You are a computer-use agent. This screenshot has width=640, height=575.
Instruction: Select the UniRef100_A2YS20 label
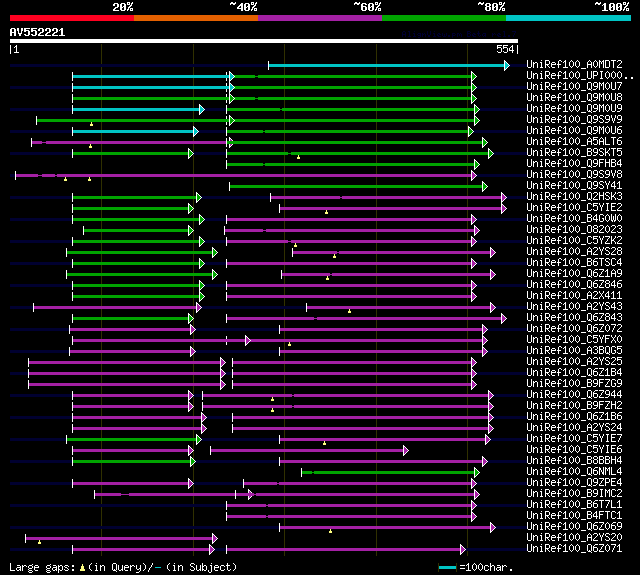click(574, 538)
